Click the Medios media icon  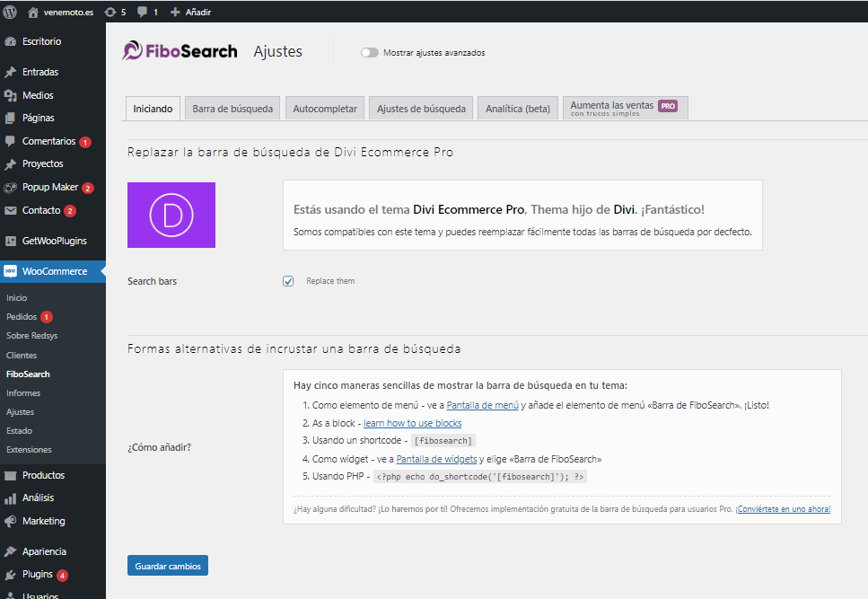(10, 95)
